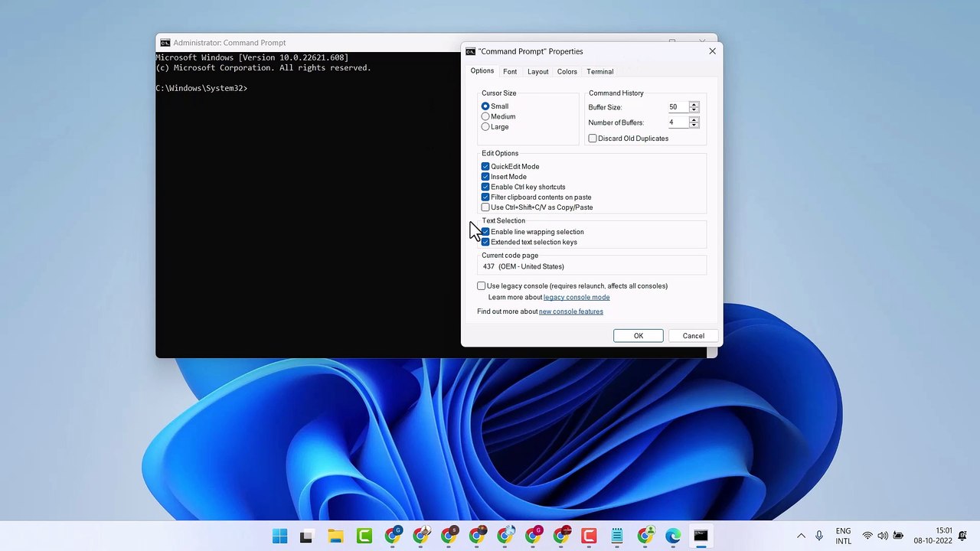
Task: Show hidden icons in the system tray
Action: [801, 536]
